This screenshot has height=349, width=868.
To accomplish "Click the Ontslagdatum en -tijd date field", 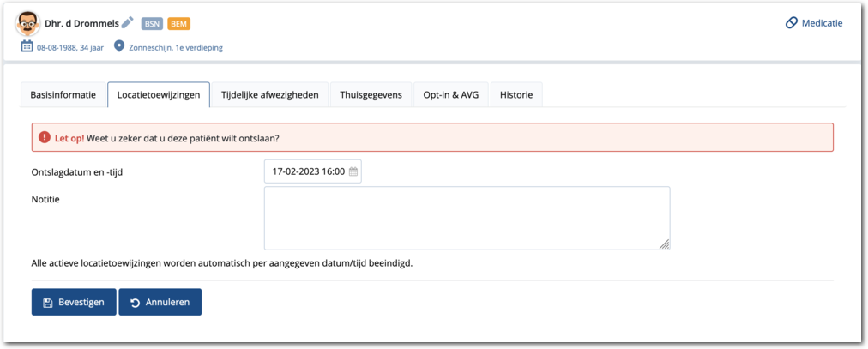I will (307, 171).
